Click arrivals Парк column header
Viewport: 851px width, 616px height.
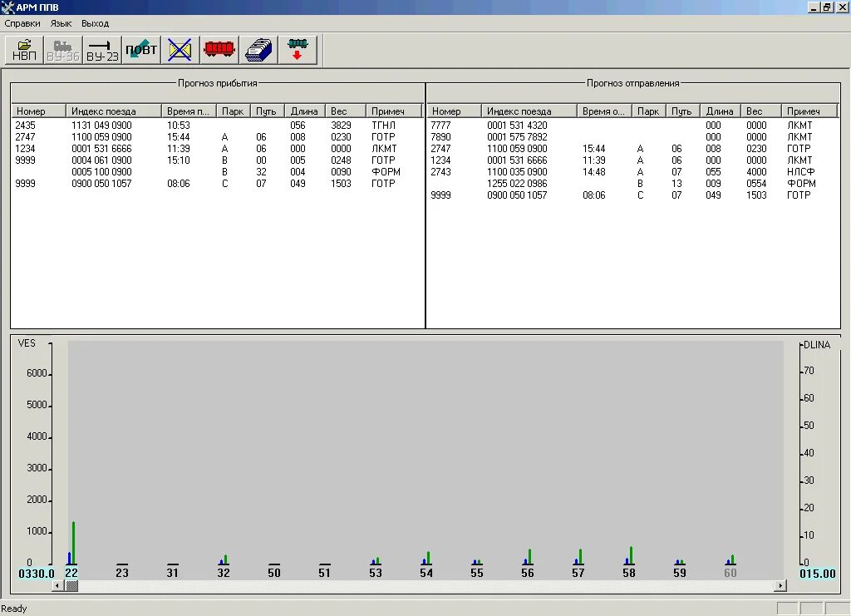tap(233, 111)
